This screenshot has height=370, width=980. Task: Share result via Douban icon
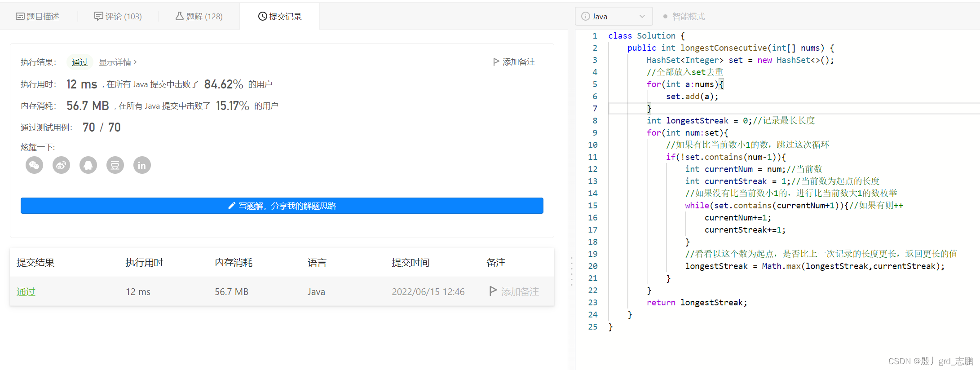click(x=115, y=165)
